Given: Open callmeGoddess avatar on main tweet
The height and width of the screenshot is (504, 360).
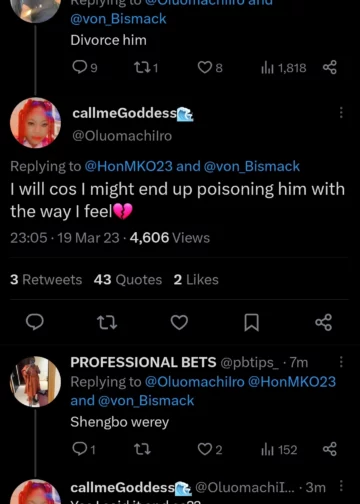Looking at the screenshot, I should click(x=35, y=123).
